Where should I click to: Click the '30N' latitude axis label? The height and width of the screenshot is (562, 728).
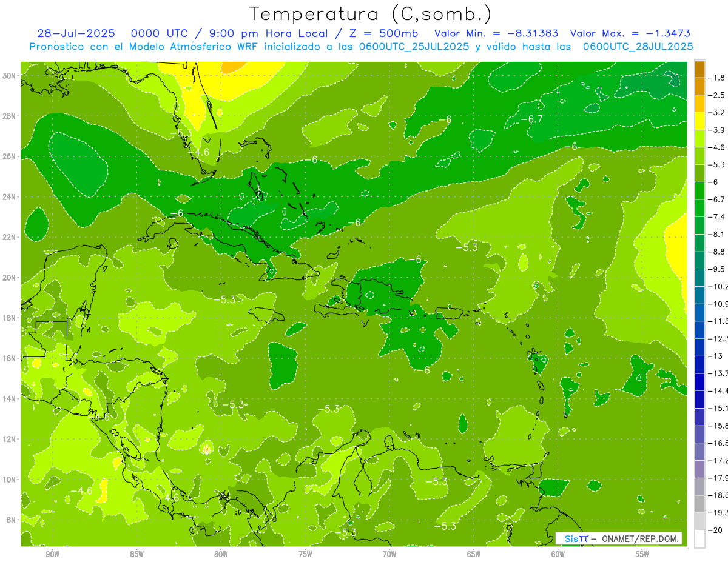(10, 76)
